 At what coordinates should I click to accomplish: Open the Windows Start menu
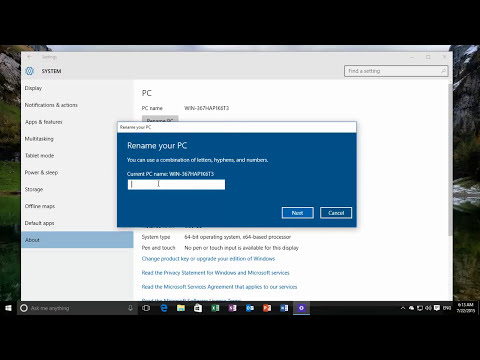(x=8, y=308)
